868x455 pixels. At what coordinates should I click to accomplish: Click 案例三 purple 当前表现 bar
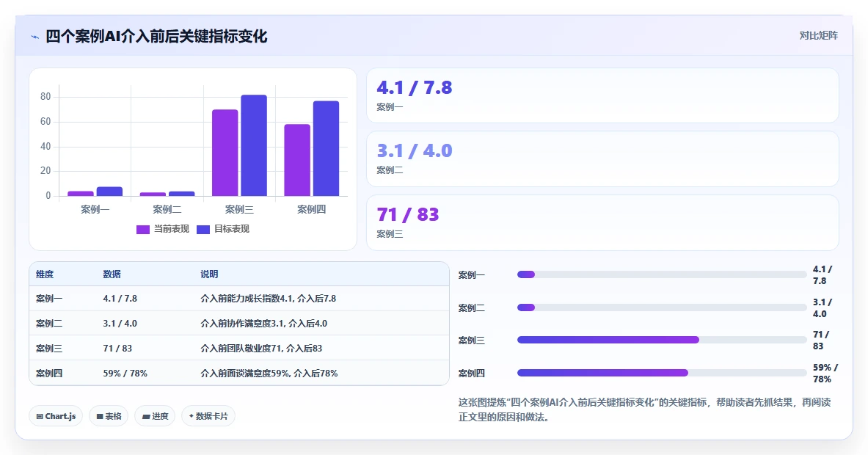coord(225,153)
